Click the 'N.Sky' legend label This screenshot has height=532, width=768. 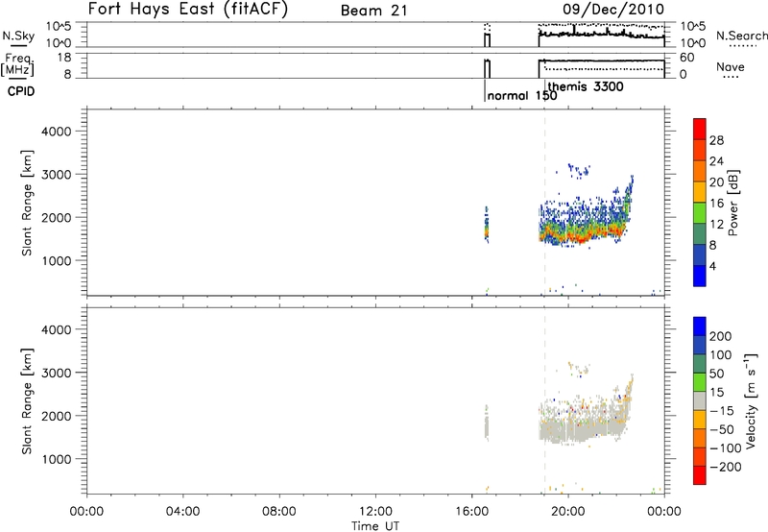point(18,36)
